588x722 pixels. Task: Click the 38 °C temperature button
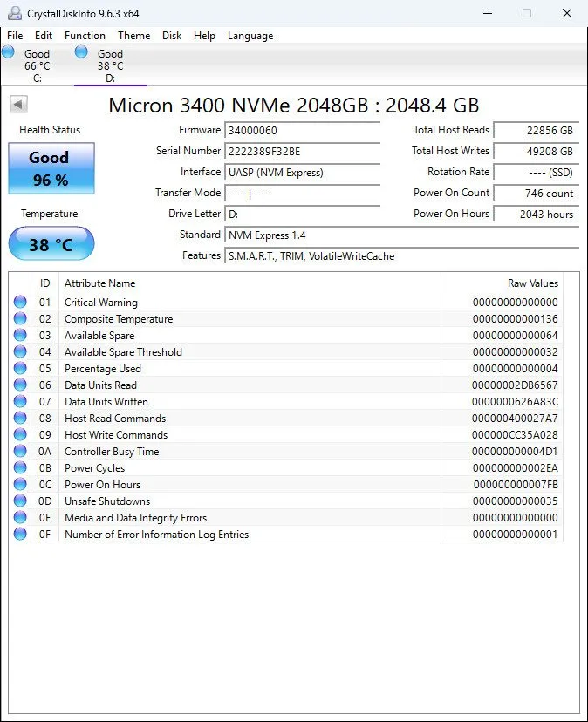point(51,243)
